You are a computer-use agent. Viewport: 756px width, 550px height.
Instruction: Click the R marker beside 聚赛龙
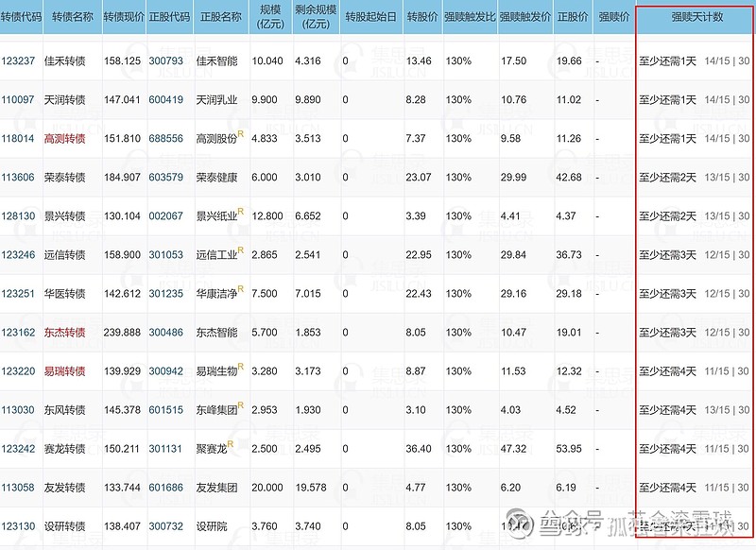click(x=230, y=443)
